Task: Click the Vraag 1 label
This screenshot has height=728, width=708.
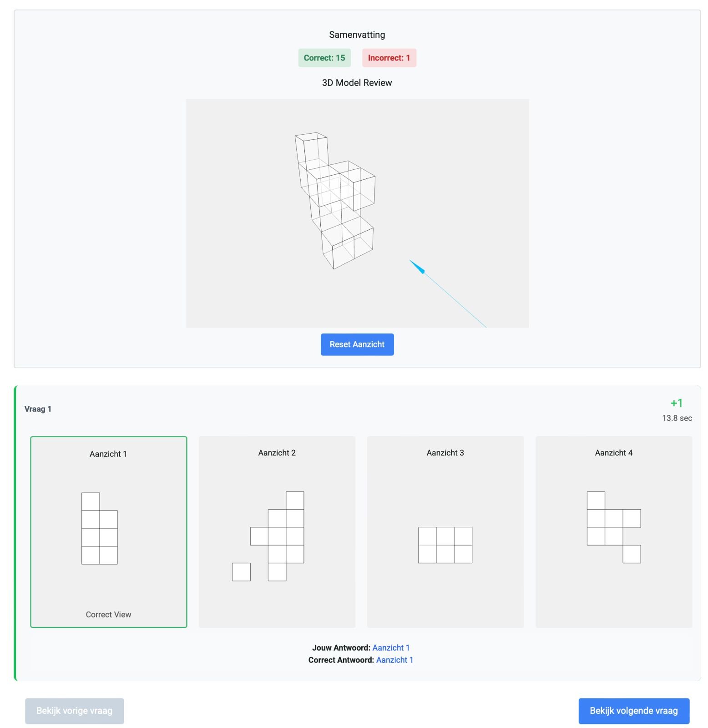Action: click(38, 409)
